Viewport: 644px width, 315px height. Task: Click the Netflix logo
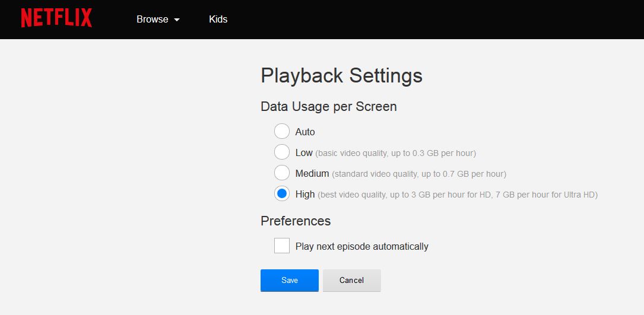pyautogui.click(x=56, y=18)
